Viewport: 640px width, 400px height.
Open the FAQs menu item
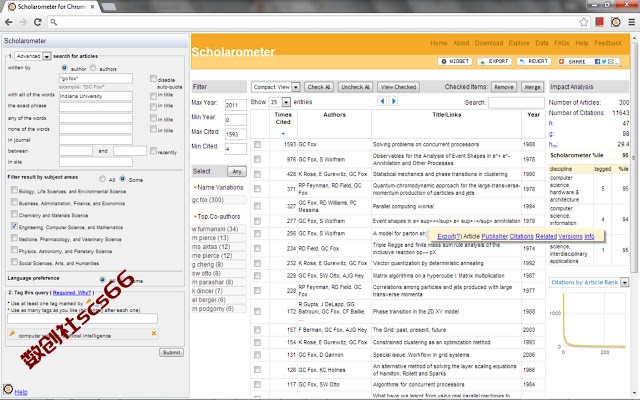click(562, 43)
